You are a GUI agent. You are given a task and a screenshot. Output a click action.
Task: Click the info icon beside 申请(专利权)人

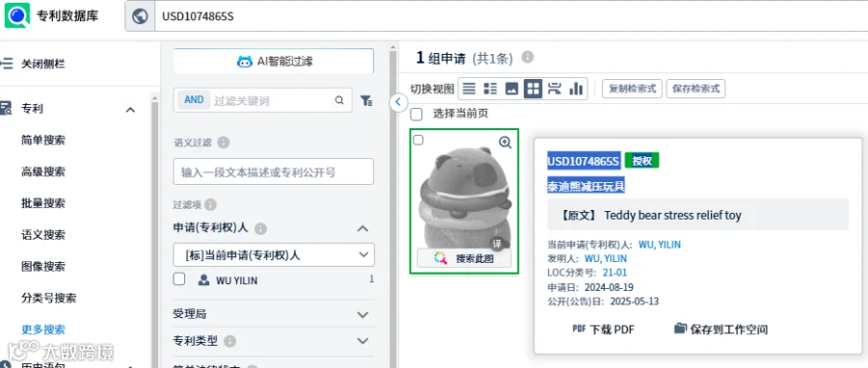click(260, 228)
